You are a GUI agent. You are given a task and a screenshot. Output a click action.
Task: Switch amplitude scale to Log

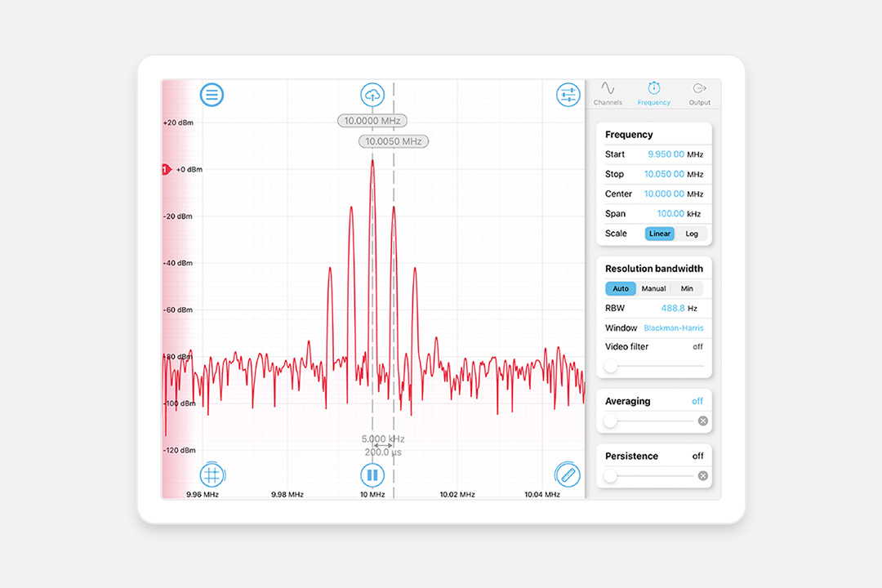coord(692,234)
